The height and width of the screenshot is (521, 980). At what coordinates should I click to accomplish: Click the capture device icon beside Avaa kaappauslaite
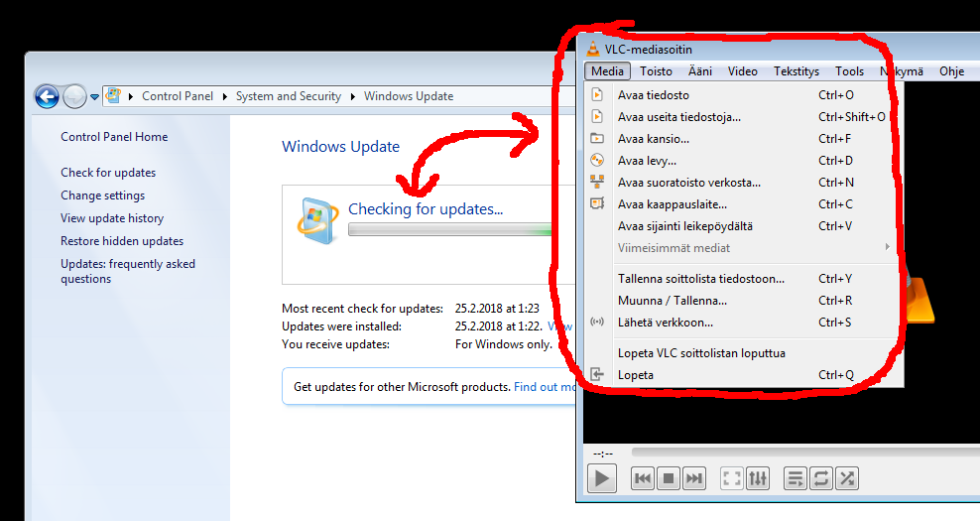pyautogui.click(x=597, y=203)
